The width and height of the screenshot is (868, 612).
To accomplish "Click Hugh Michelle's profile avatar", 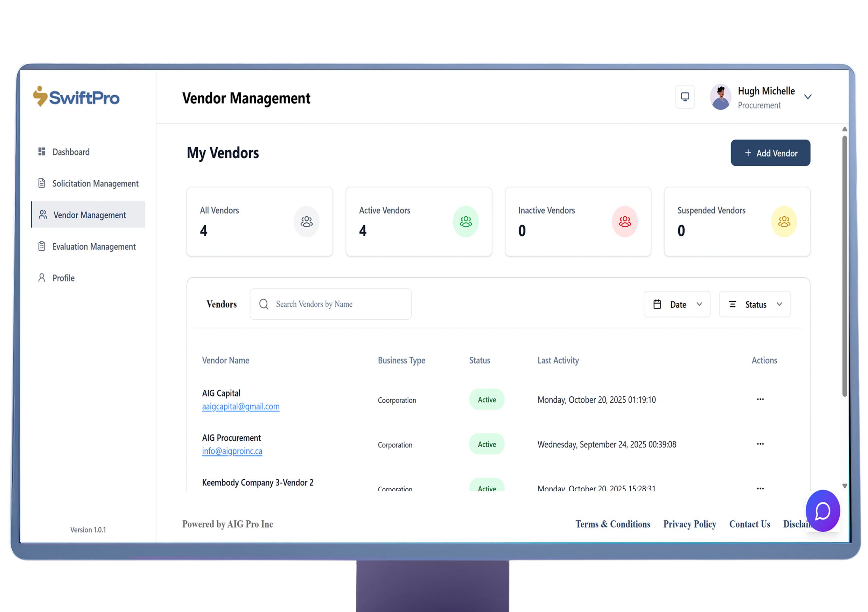I will [720, 97].
